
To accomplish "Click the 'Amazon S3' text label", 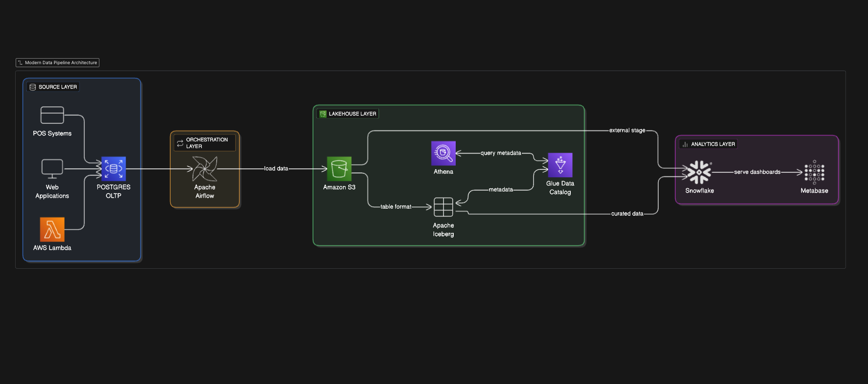I will point(339,187).
